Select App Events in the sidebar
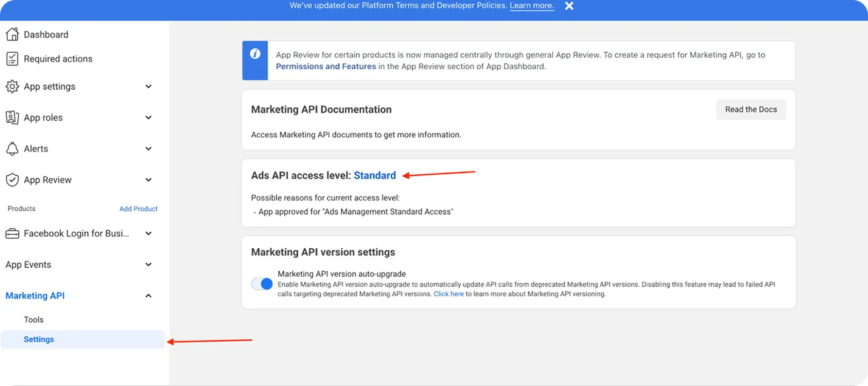 [x=29, y=265]
